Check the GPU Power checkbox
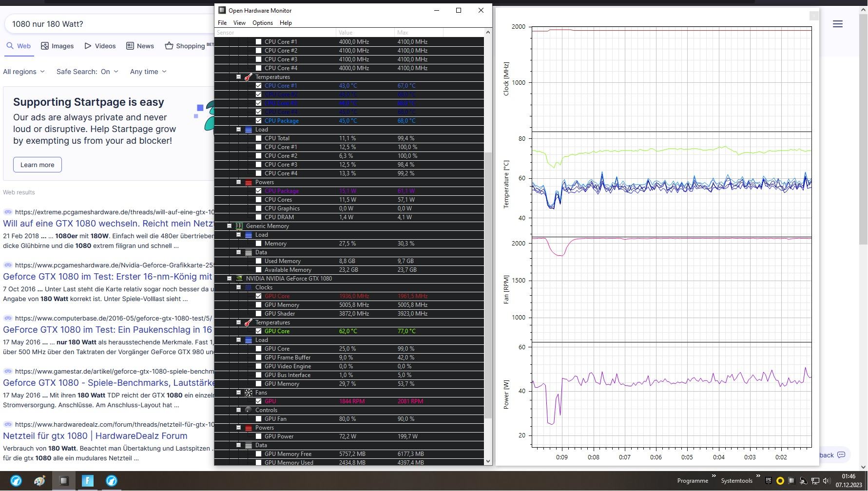This screenshot has width=868, height=491. [259, 436]
